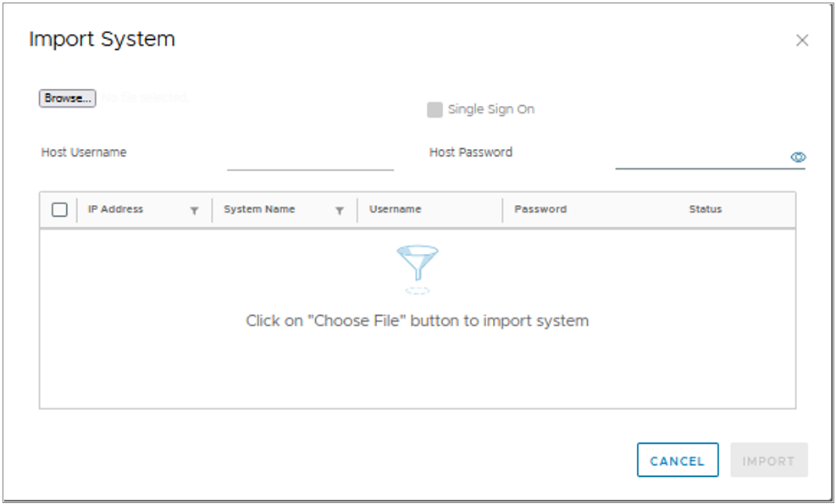Open the System Name column filter

point(339,211)
